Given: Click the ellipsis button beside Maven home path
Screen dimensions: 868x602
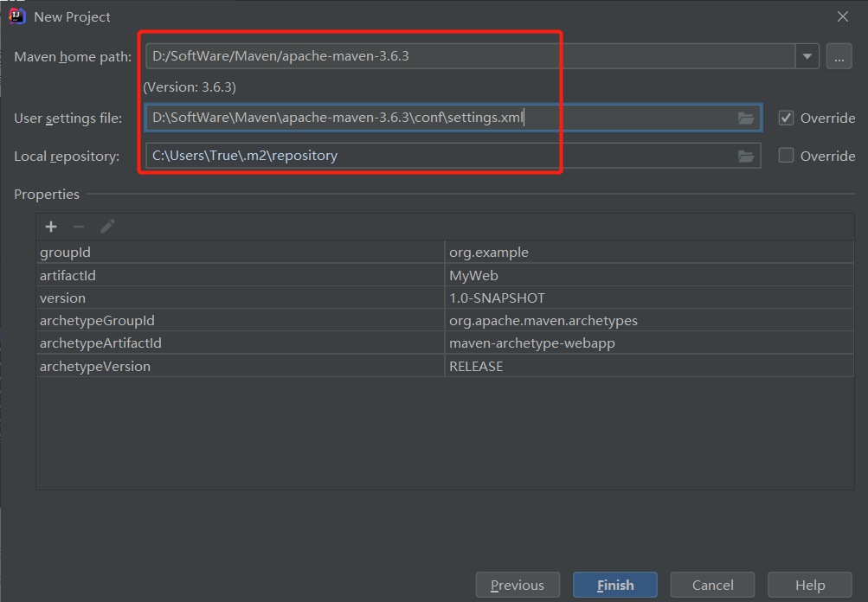Looking at the screenshot, I should click(838, 55).
